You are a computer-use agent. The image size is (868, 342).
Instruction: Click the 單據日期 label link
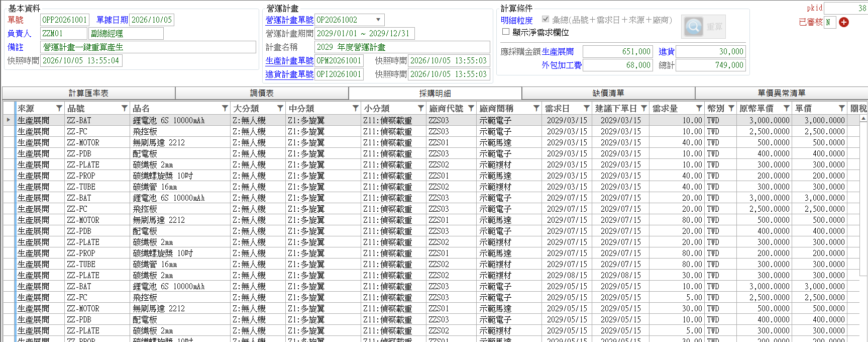pyautogui.click(x=112, y=20)
